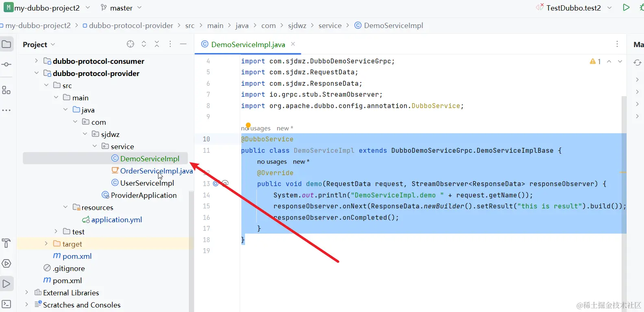Click Select Opened File crosshair icon
The width and height of the screenshot is (644, 312).
pyautogui.click(x=130, y=44)
